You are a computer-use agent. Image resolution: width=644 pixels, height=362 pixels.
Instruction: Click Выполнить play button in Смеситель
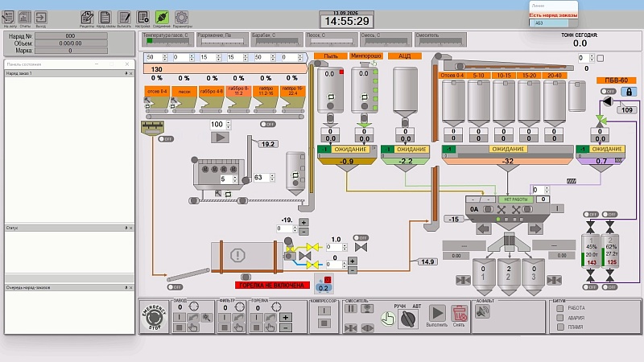pyautogui.click(x=436, y=313)
